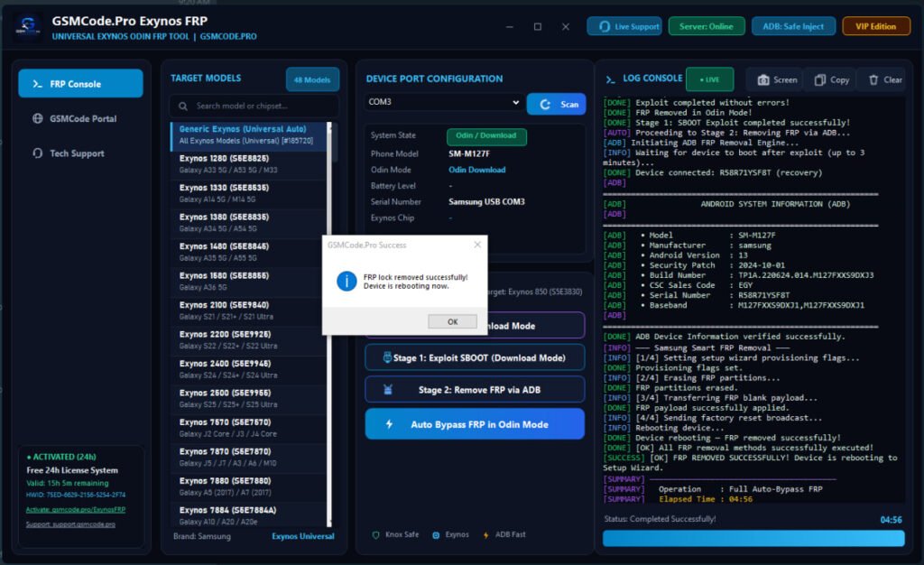
Task: Click the VIP Edition badge
Action: click(875, 26)
